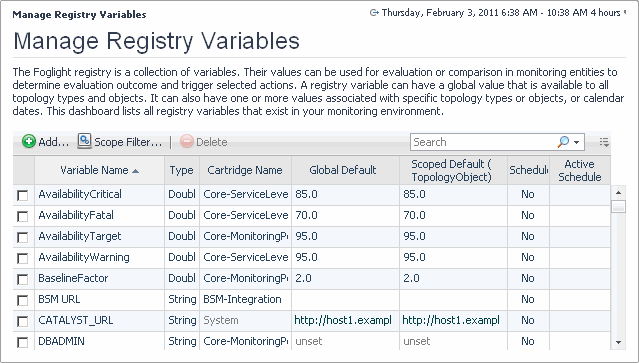The image size is (639, 363).
Task: Open the DBADMIN variable link
Action: [61, 341]
